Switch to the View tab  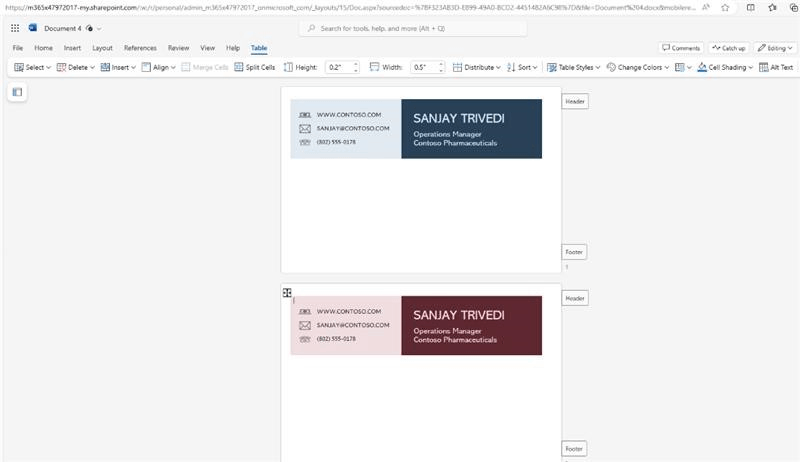(x=207, y=48)
